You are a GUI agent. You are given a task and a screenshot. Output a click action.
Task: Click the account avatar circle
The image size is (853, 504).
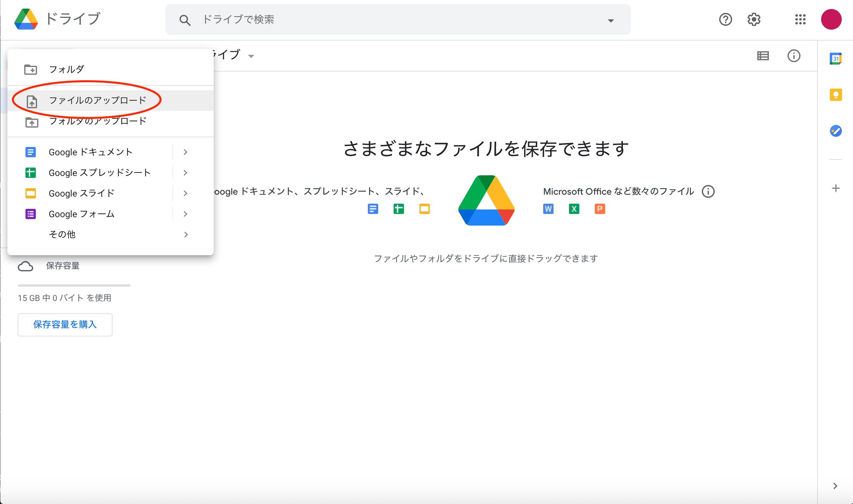coord(831,19)
